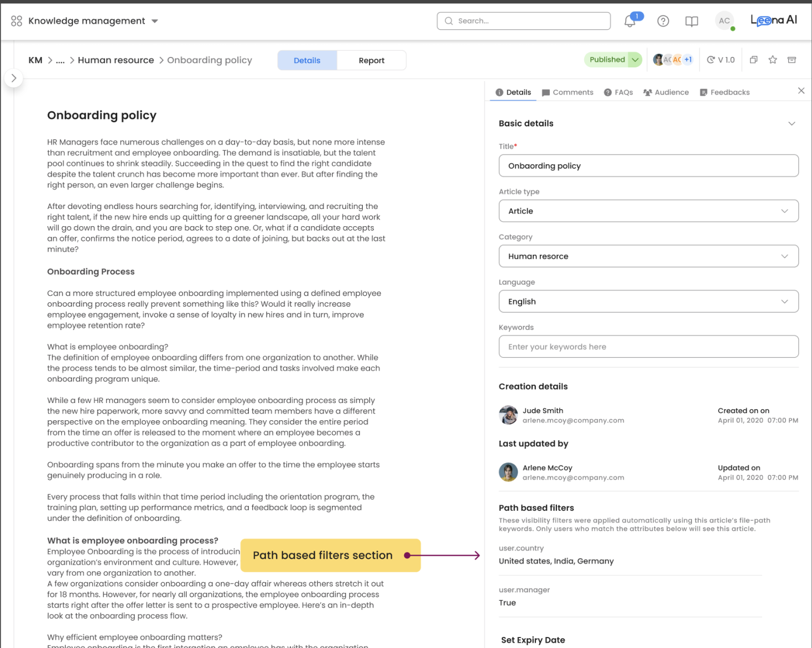Show the +1 additional collaborators
The image size is (812, 648).
(688, 60)
